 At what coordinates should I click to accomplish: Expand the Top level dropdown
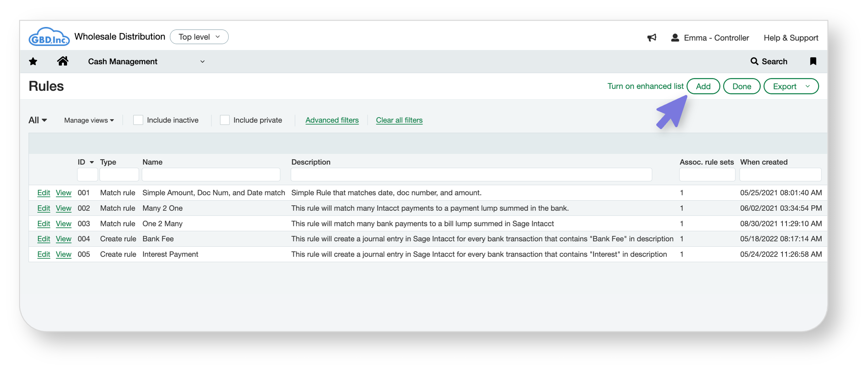pos(199,37)
